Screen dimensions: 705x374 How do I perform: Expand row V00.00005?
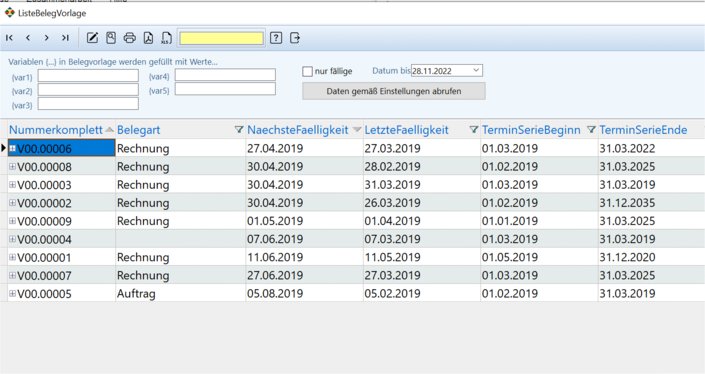coord(13,294)
